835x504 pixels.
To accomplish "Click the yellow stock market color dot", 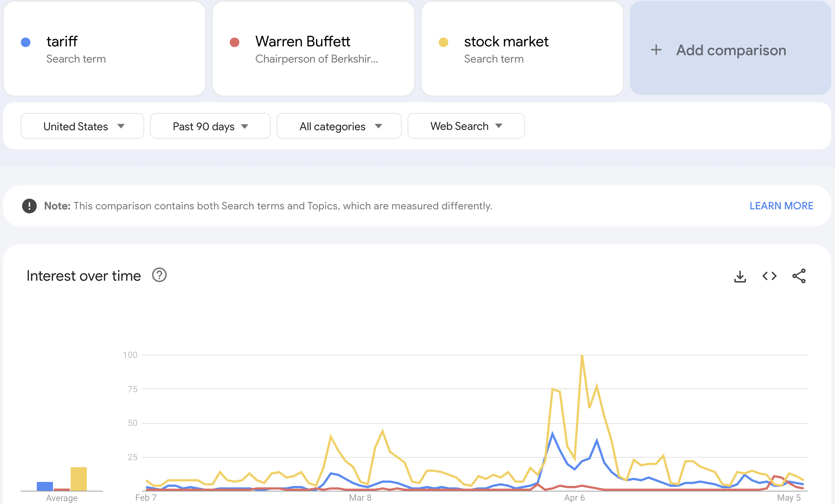I will pos(444,42).
